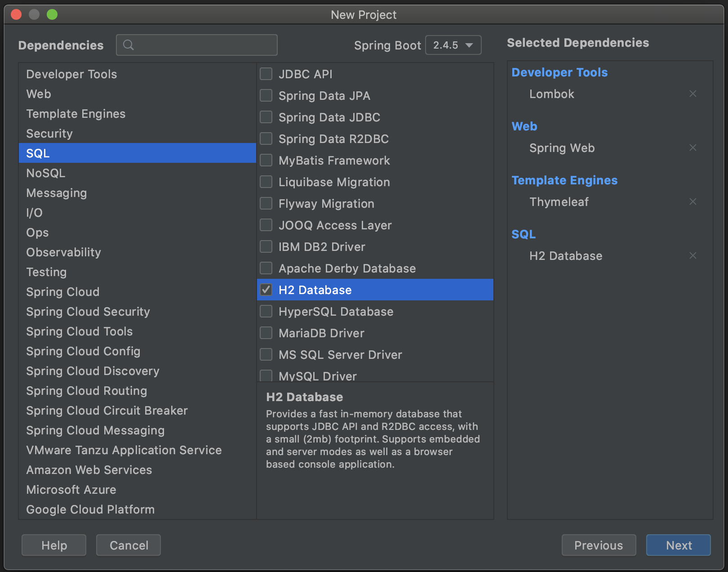This screenshot has width=728, height=572.
Task: Go back with the Previous button
Action: [x=599, y=545]
